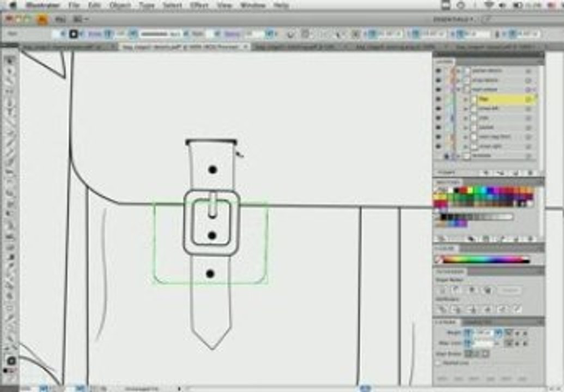Apply Intersect shape mode in Pathfinder
Screen dimensions: 564x392
(472, 290)
